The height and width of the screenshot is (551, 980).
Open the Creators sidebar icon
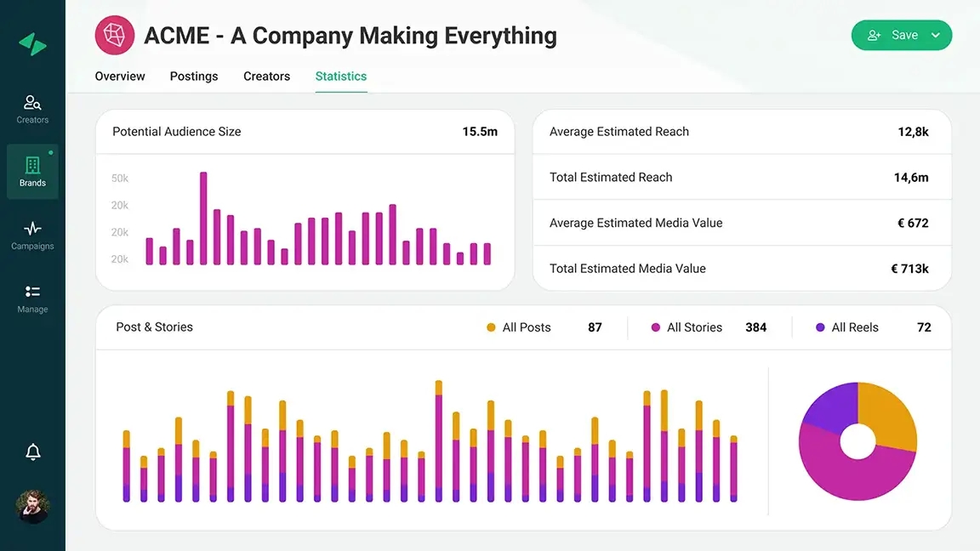(x=32, y=104)
